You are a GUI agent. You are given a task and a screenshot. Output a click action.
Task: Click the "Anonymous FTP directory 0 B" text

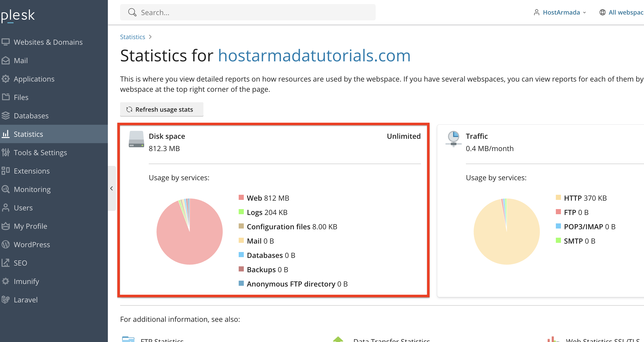click(x=297, y=284)
